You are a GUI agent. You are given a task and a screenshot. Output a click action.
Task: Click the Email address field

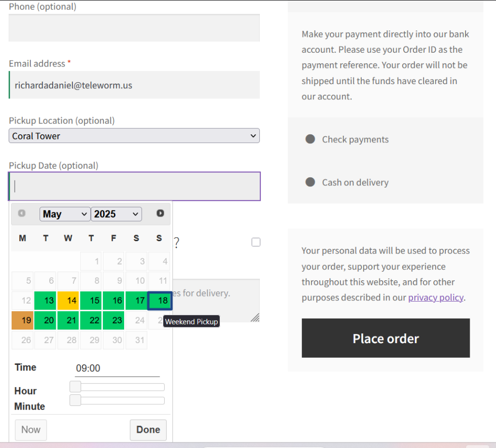pos(134,85)
